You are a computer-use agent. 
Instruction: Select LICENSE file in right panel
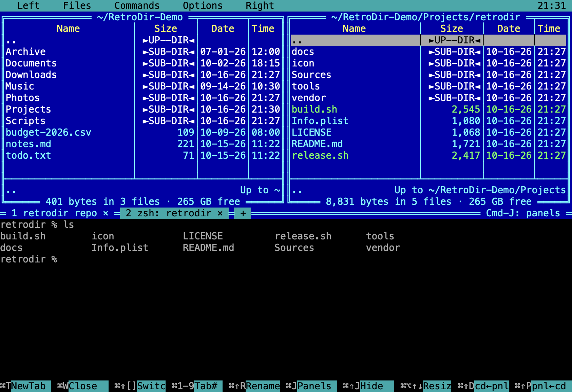[x=429, y=132]
